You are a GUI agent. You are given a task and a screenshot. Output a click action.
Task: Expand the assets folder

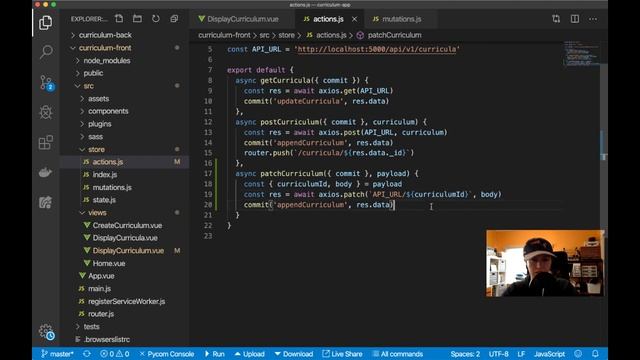(98, 99)
